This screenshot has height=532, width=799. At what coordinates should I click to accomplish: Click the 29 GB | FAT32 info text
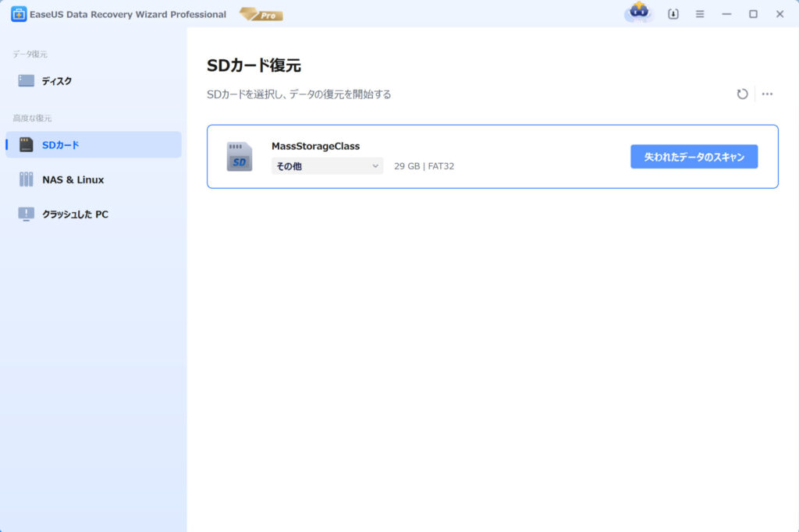424,166
